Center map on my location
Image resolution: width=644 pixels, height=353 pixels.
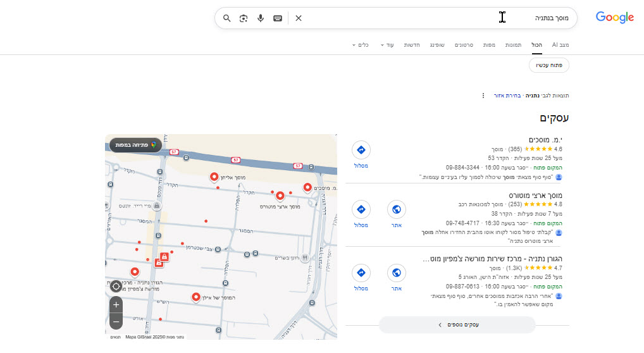pyautogui.click(x=116, y=287)
